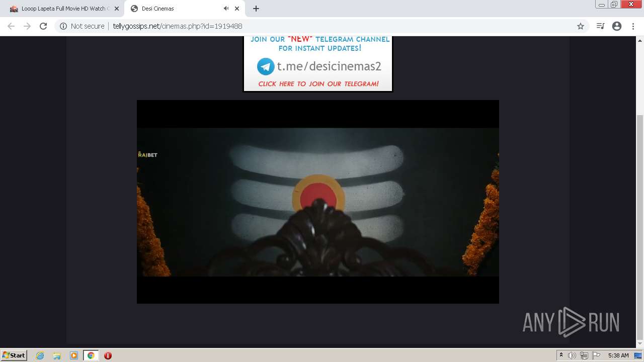Click the video player frame
The width and height of the screenshot is (644, 362).
[318, 202]
